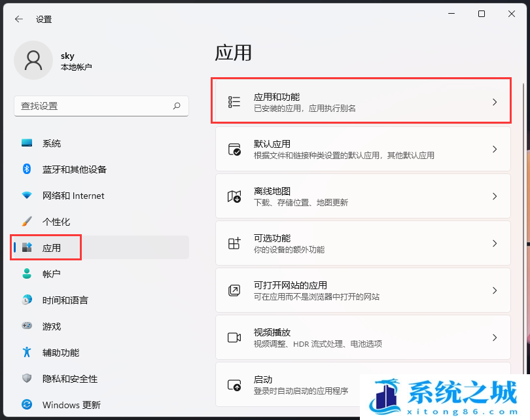Click the 个性化 paintbrush icon
Image resolution: width=530 pixels, height=420 pixels.
tap(27, 221)
